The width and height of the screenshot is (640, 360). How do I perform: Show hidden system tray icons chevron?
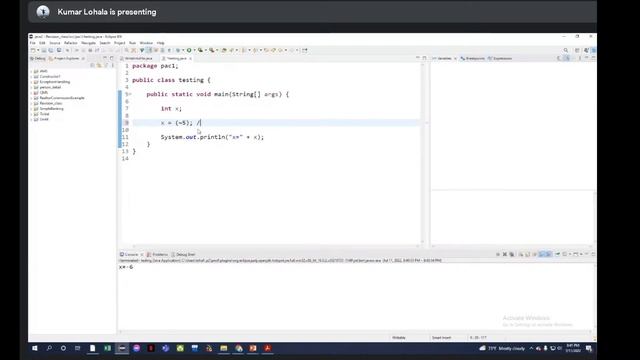(531, 348)
